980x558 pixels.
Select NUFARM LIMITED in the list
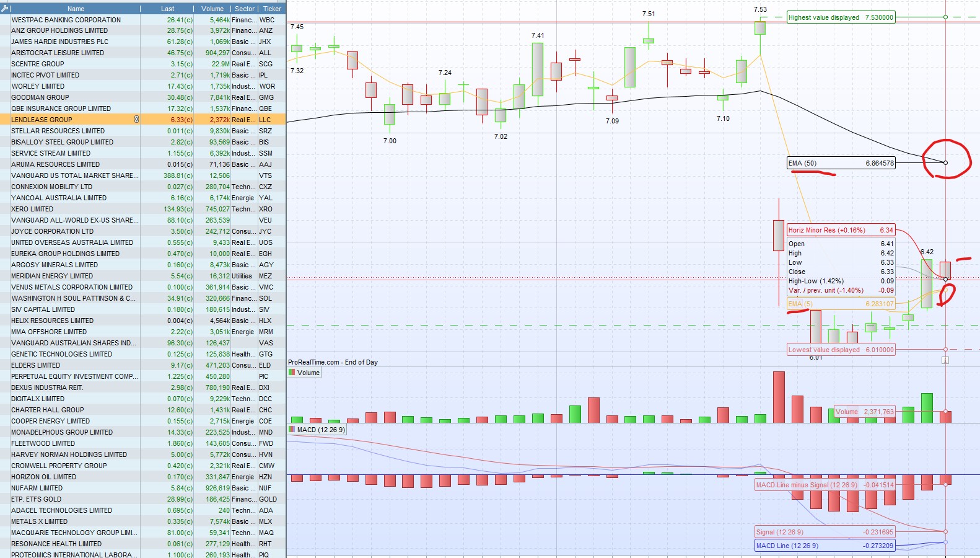(x=142, y=488)
